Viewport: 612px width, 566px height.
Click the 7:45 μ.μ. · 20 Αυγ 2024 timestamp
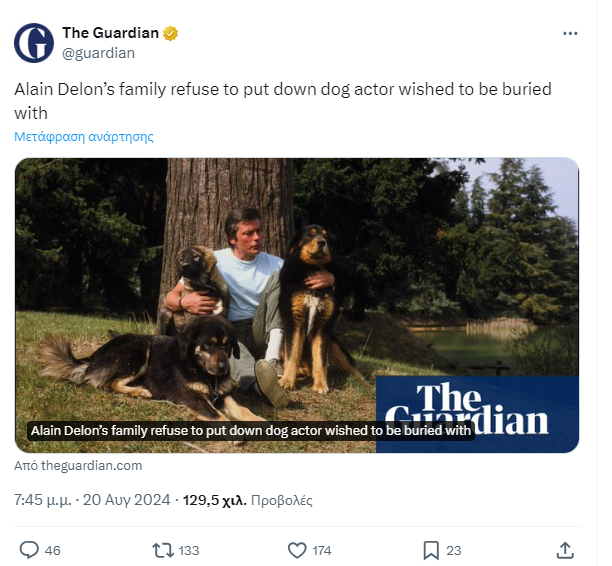click(x=90, y=497)
